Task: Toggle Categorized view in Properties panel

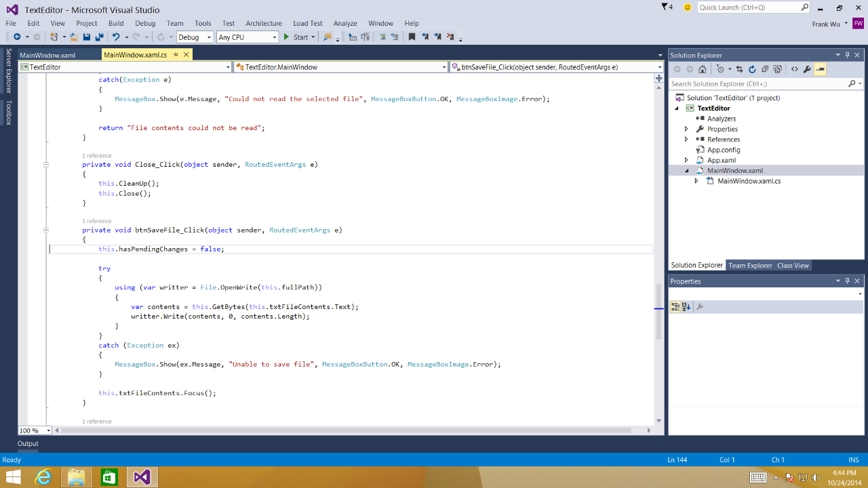Action: pyautogui.click(x=675, y=307)
